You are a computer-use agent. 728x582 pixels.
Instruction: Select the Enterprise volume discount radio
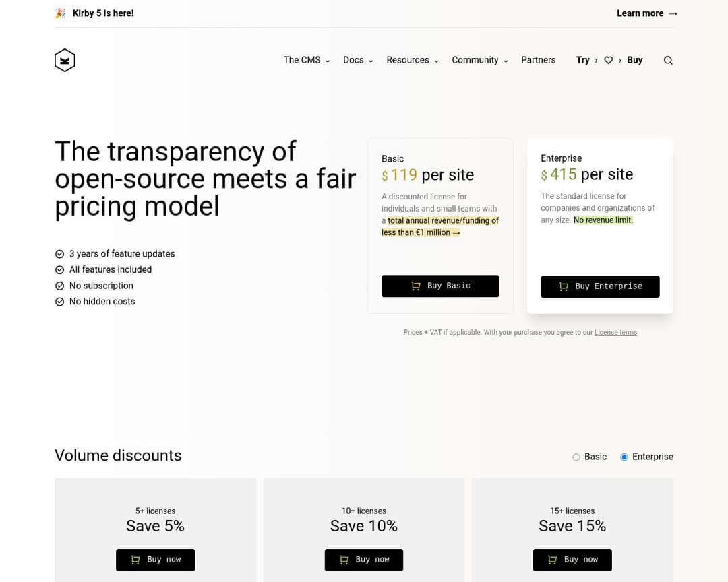coord(624,457)
